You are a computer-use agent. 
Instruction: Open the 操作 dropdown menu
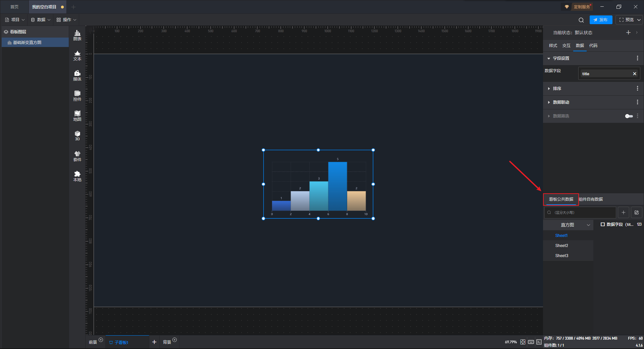click(x=66, y=20)
